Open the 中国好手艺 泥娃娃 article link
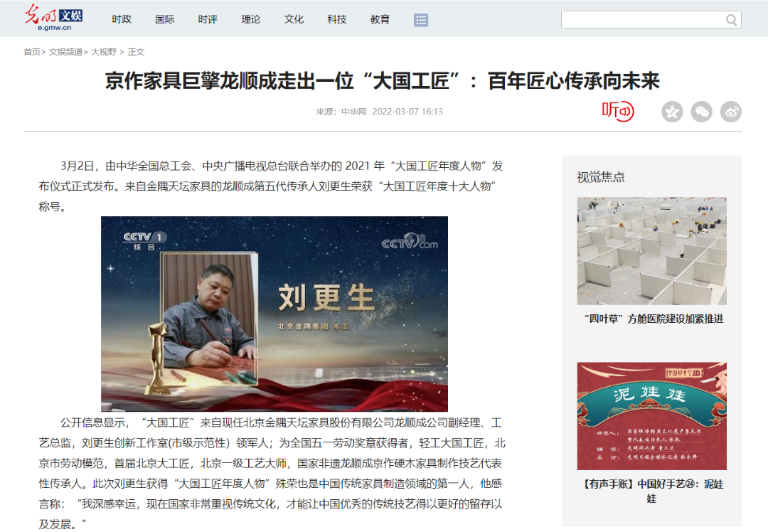768x532 pixels. pos(651,491)
